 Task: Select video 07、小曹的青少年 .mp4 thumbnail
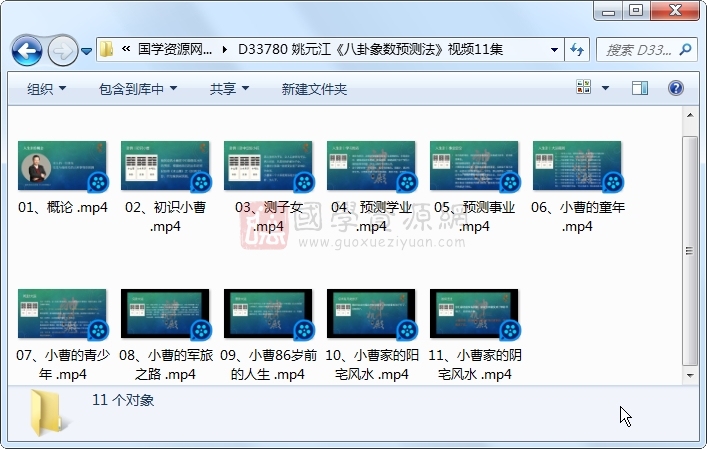[62, 314]
